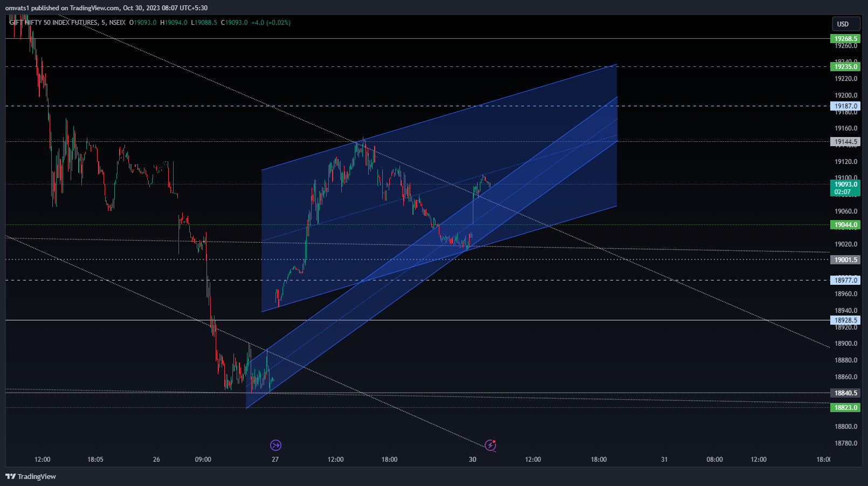Click the 19160.0 price scale tick

pyautogui.click(x=846, y=128)
